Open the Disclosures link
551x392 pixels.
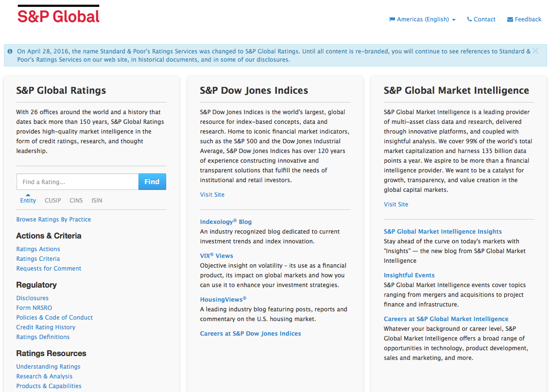pyautogui.click(x=33, y=298)
